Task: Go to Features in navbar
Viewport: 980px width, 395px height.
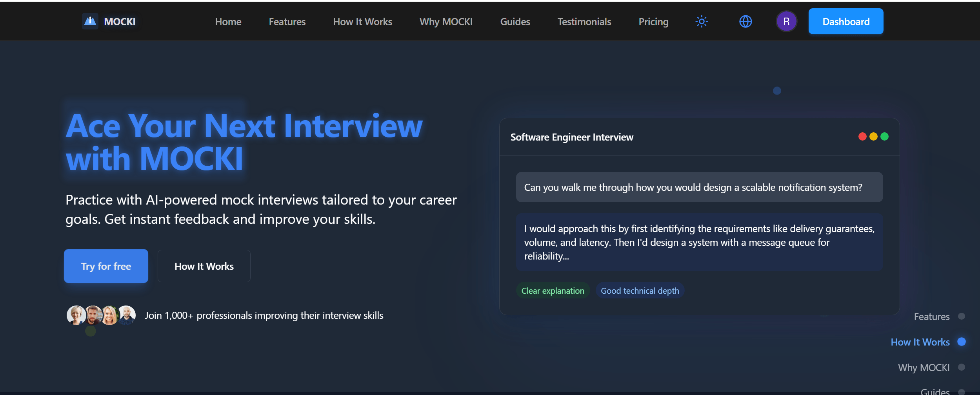Action: click(x=287, y=22)
